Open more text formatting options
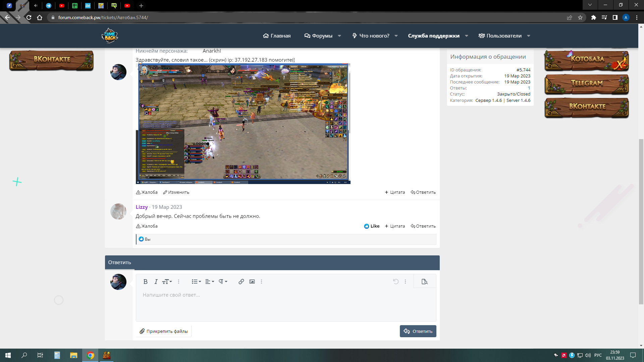 [x=178, y=282]
